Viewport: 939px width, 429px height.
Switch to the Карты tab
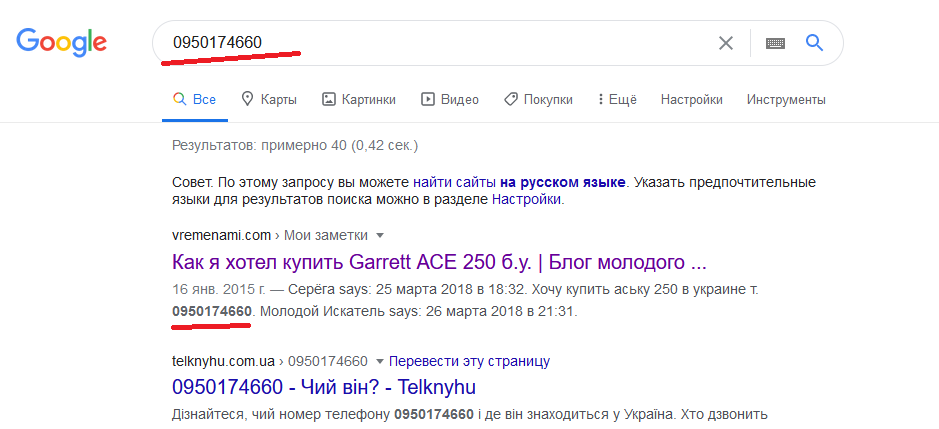(x=269, y=99)
